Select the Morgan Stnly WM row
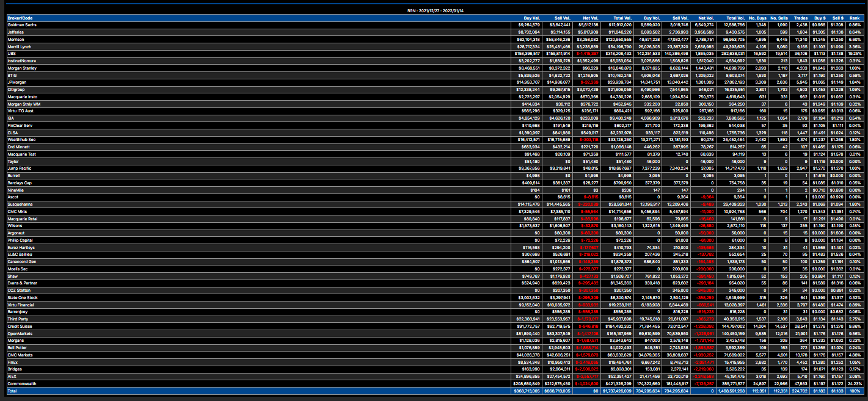Screen dimensions: 868x401 [434, 104]
